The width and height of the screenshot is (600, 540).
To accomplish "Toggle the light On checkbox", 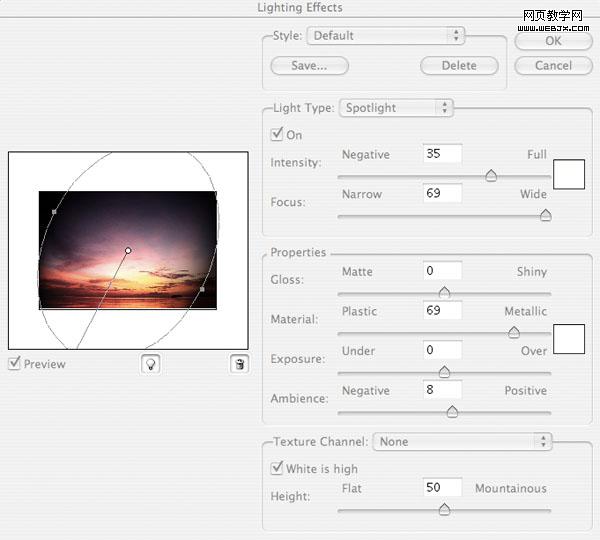I will [276, 134].
